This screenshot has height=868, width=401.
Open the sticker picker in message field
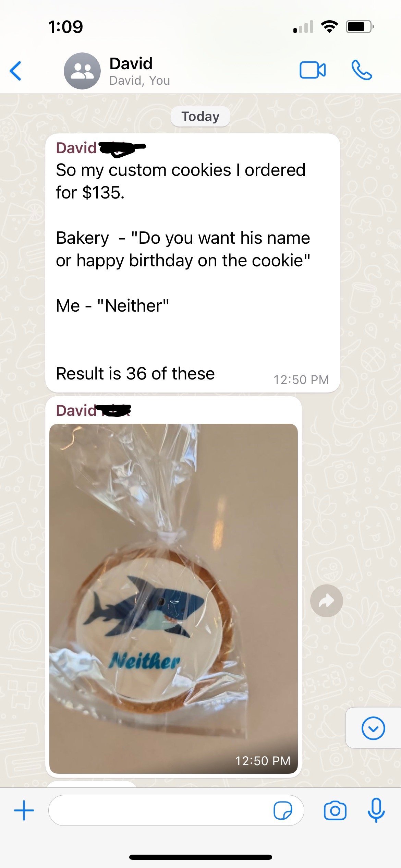(283, 810)
